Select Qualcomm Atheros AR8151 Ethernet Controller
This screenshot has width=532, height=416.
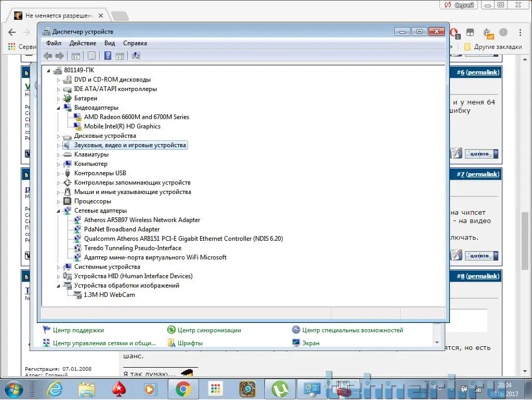coord(183,239)
